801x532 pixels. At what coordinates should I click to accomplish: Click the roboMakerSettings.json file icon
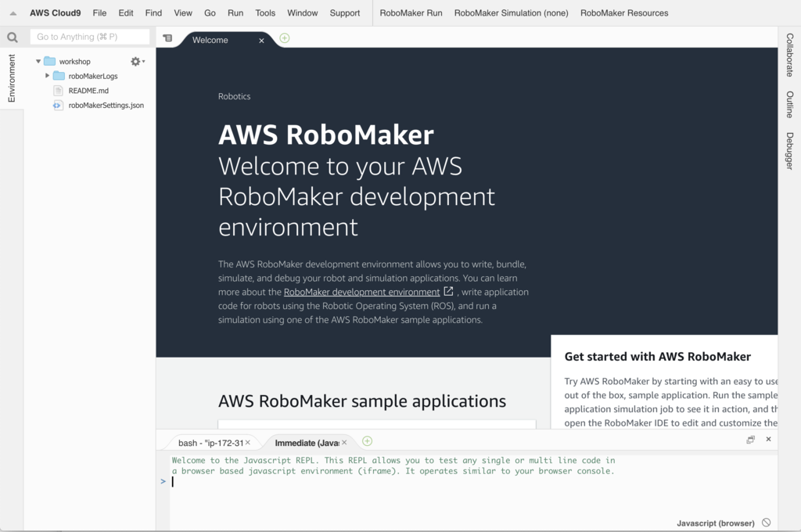[58, 106]
